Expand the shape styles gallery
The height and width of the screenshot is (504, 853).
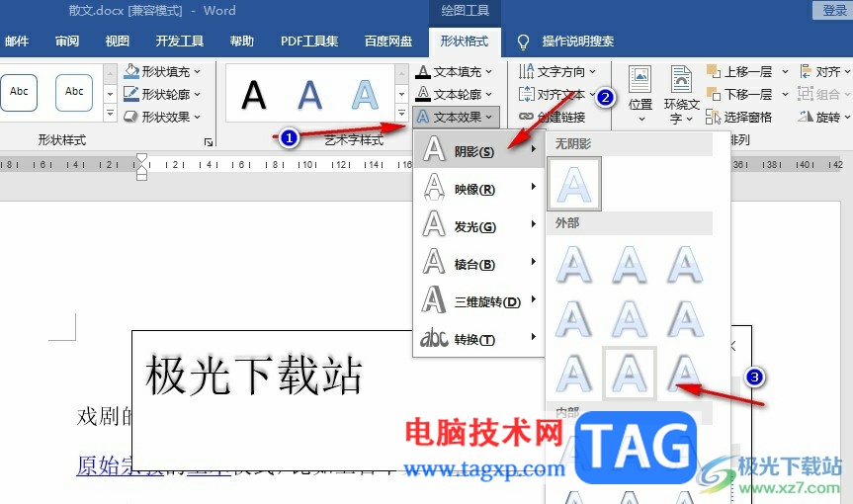click(x=110, y=113)
